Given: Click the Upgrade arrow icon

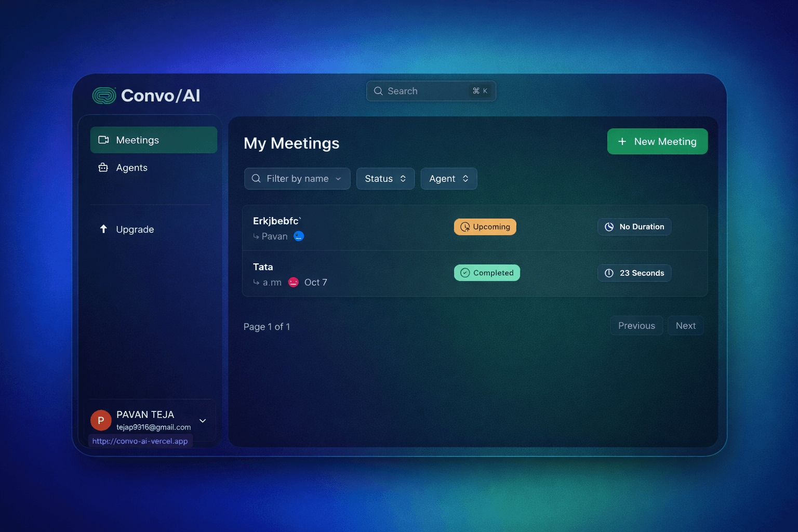Looking at the screenshot, I should click(x=103, y=229).
